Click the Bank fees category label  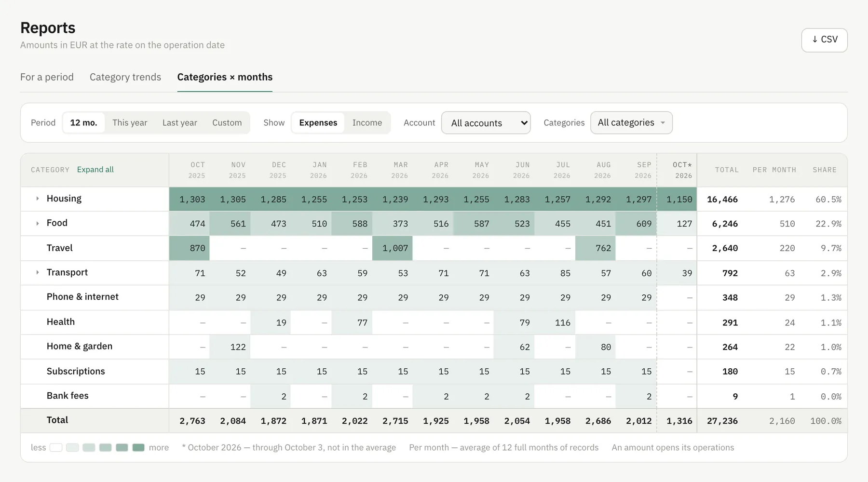[x=68, y=396]
